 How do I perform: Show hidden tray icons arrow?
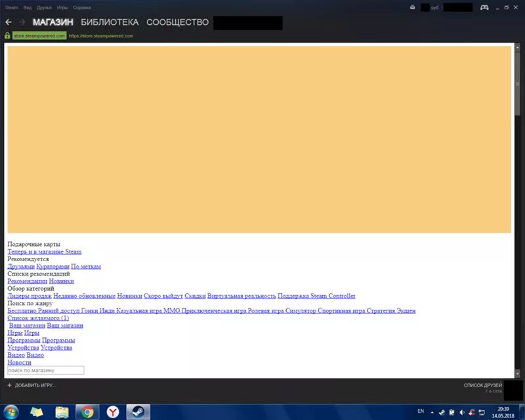click(x=432, y=412)
